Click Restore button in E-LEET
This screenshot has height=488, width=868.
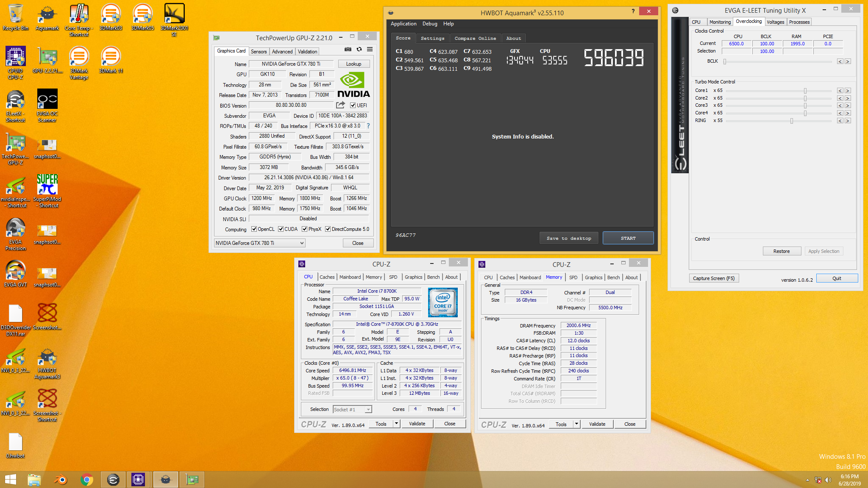(782, 251)
